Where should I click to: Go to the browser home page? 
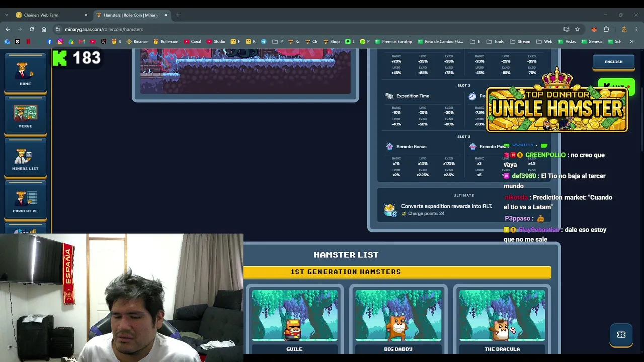(44, 29)
